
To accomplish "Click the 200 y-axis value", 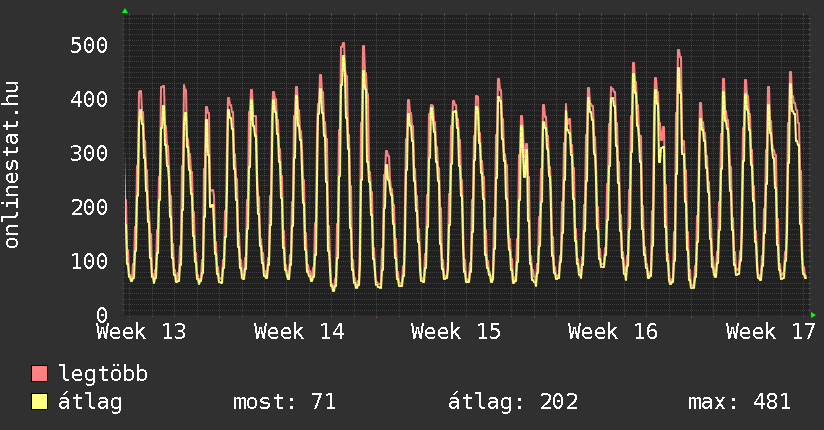I will coord(88,207).
